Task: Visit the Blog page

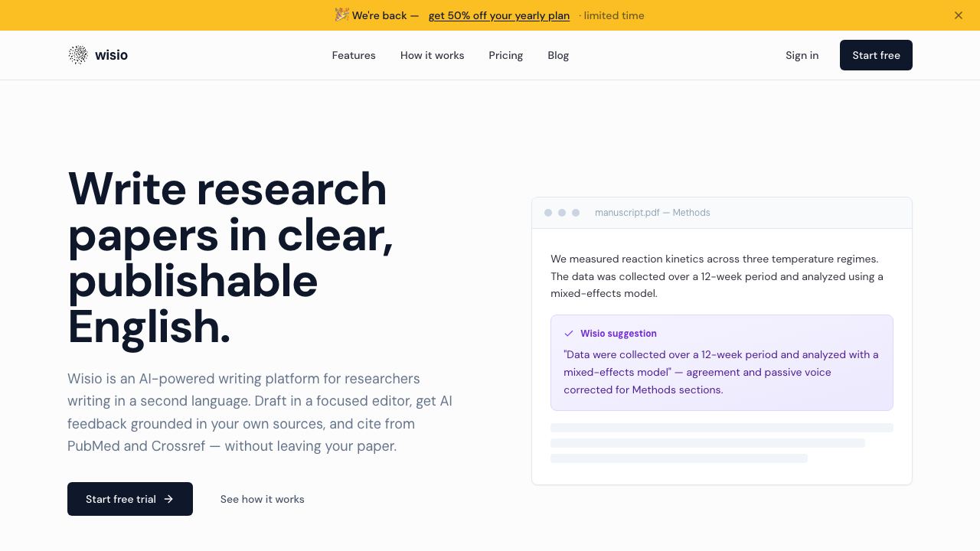Action: pyautogui.click(x=558, y=55)
